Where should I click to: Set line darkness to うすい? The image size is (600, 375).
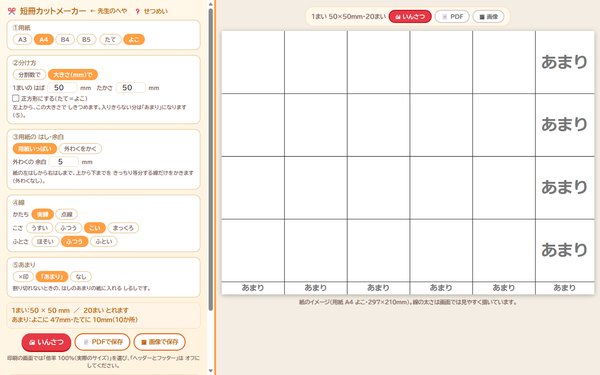39,228
